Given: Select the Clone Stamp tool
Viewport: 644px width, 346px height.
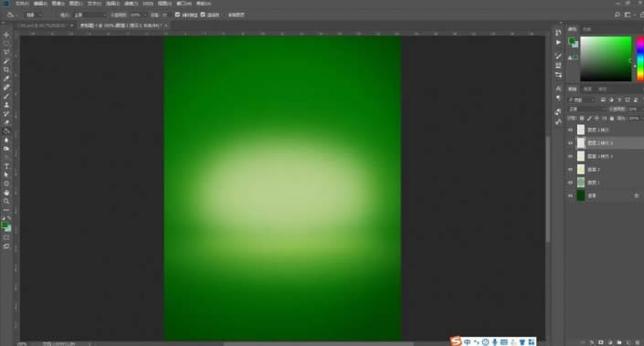Looking at the screenshot, I should tap(6, 105).
